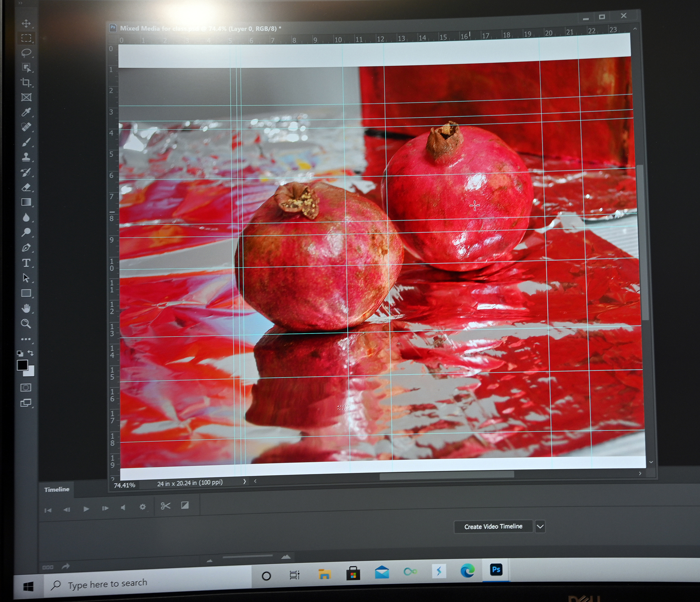Click the document size status text

pyautogui.click(x=190, y=483)
